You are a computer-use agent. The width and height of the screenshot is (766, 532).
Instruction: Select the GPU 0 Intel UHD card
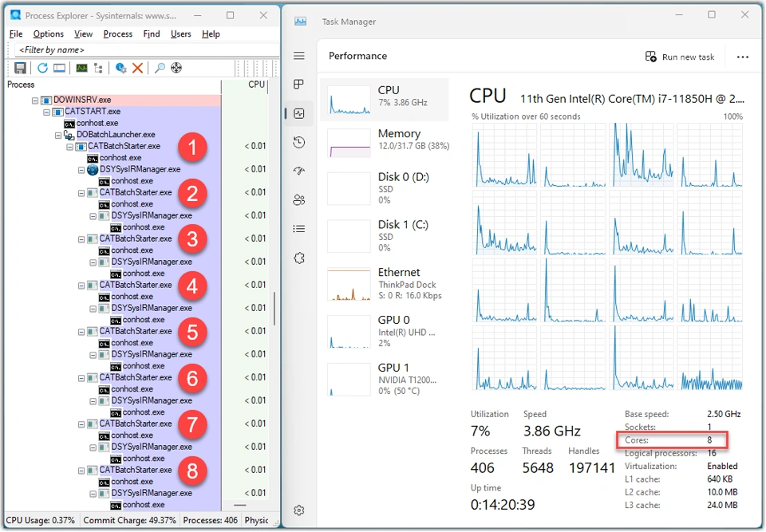point(385,332)
